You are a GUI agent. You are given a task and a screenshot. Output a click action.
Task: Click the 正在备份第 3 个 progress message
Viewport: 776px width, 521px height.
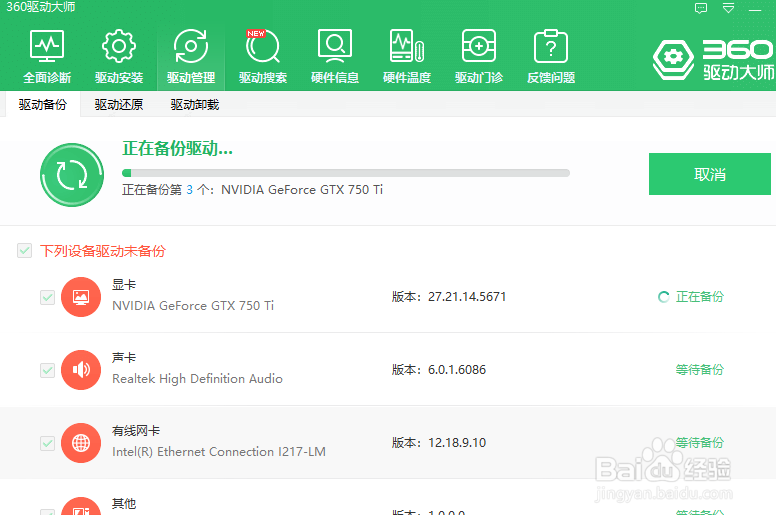252,190
